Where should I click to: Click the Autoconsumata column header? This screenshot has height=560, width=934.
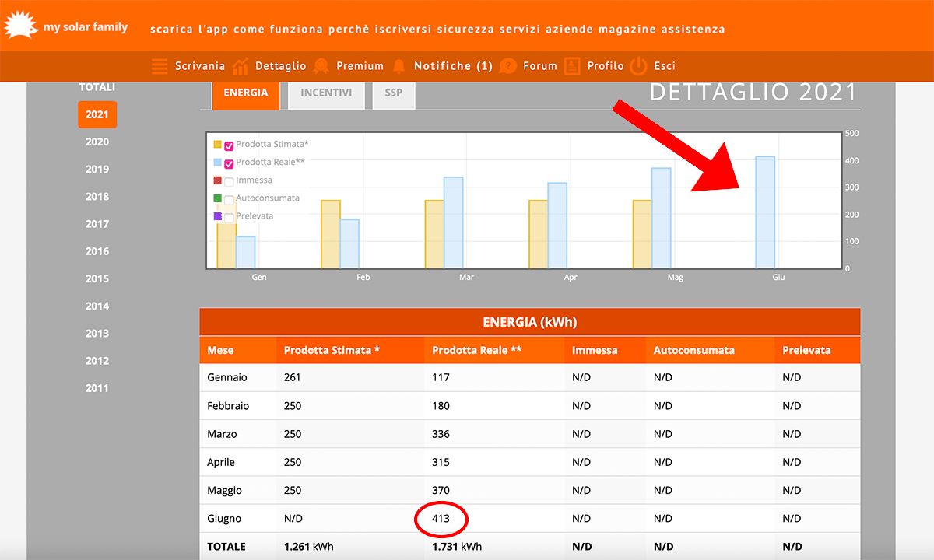(693, 350)
